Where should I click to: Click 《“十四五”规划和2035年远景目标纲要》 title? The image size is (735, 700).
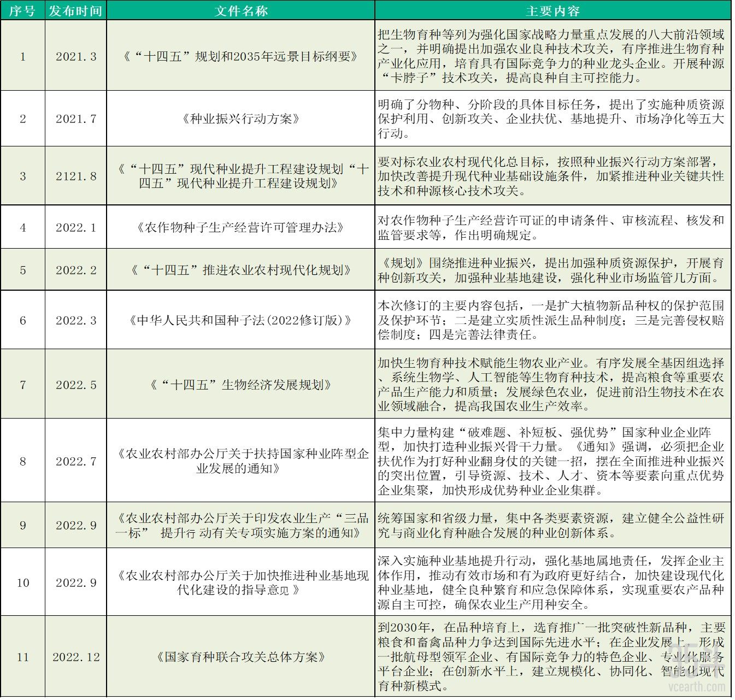(240, 56)
